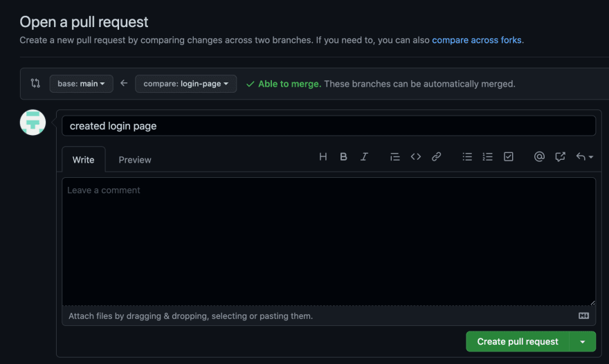Expand Create pull request options arrow
This screenshot has width=609, height=364.
pyautogui.click(x=582, y=341)
